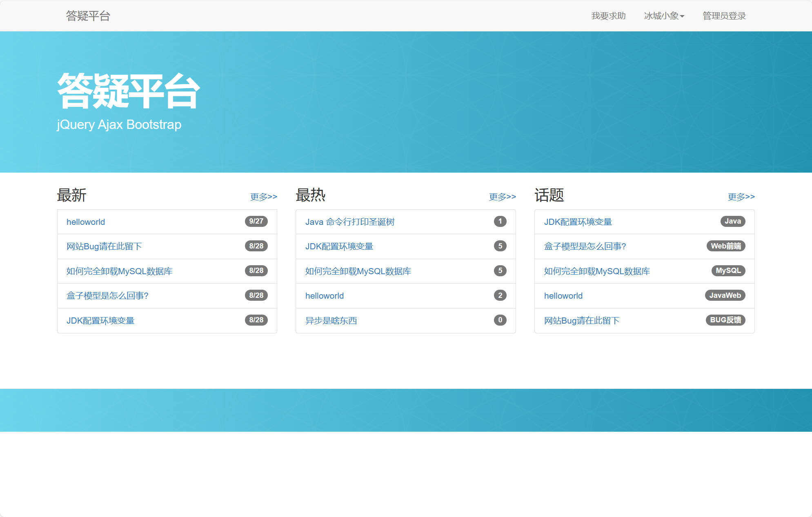
Task: Open 如何完全卸载MySQL数据库 in 最新 list
Action: pyautogui.click(x=119, y=271)
